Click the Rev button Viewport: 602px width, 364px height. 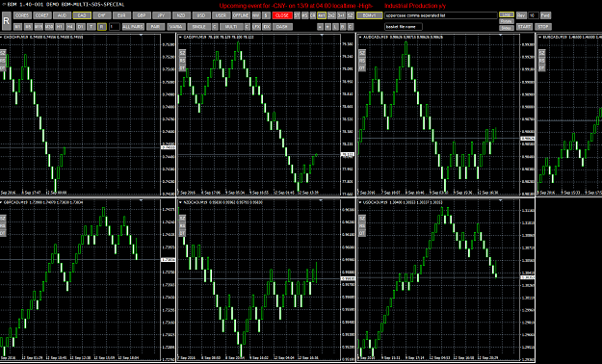[x=521, y=15]
